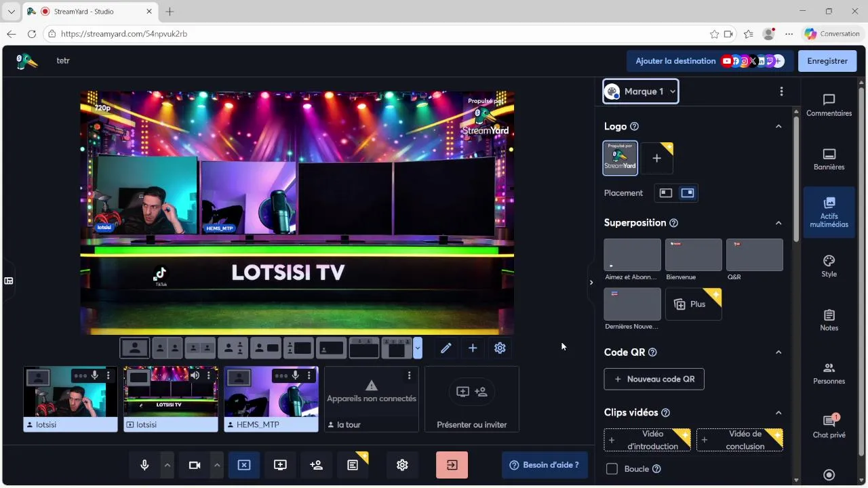Image resolution: width=868 pixels, height=488 pixels.
Task: Open the Marque 1 brand dropdown
Action: (x=641, y=91)
